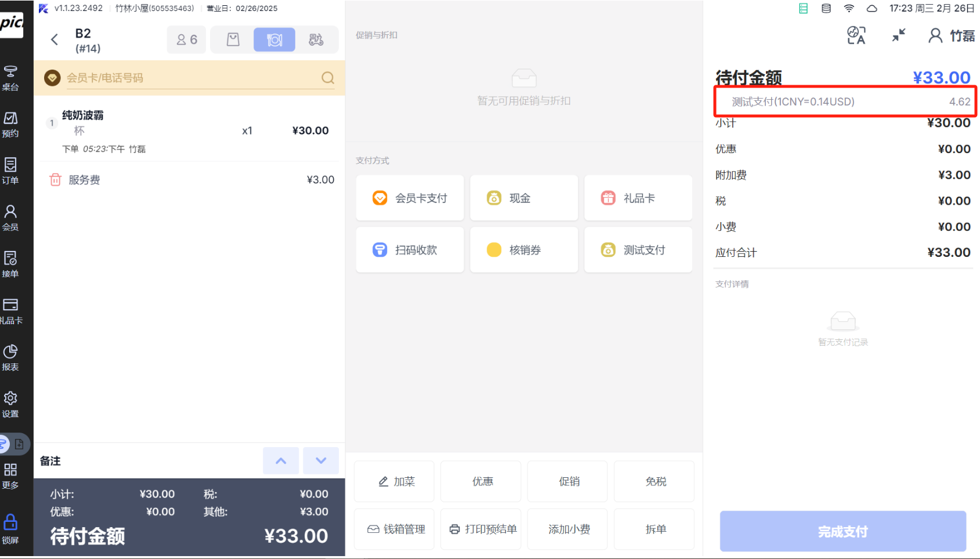Viewport: 980px width, 559px height.
Task: Open the 设置 settings section
Action: tap(10, 404)
